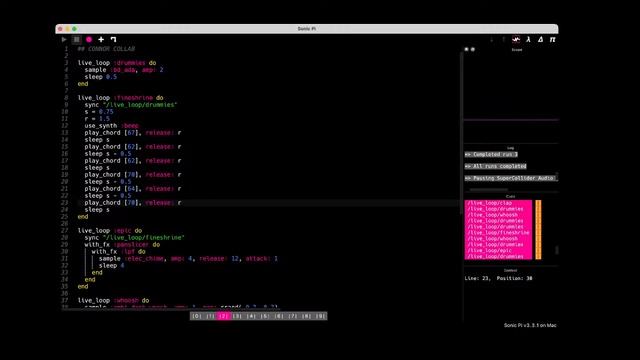Switch to buffer tab 8
Screen dimensions: 640x360
tap(307, 316)
